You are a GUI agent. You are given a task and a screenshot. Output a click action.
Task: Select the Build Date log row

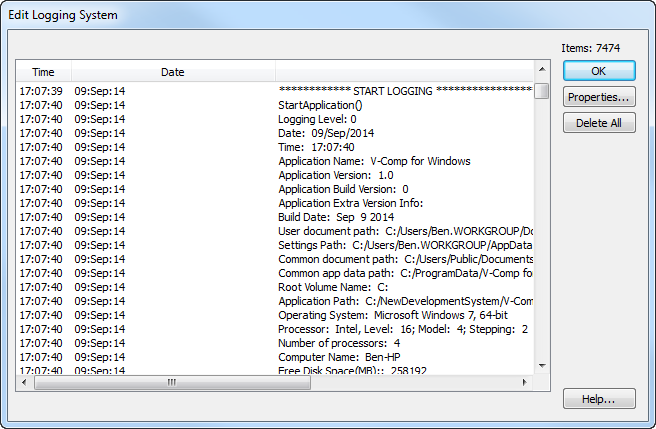click(336, 217)
